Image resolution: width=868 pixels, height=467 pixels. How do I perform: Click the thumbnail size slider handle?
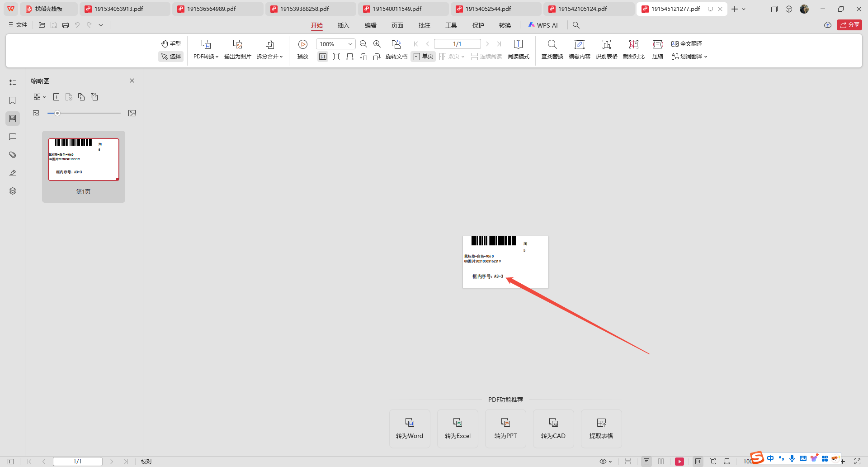tap(57, 113)
